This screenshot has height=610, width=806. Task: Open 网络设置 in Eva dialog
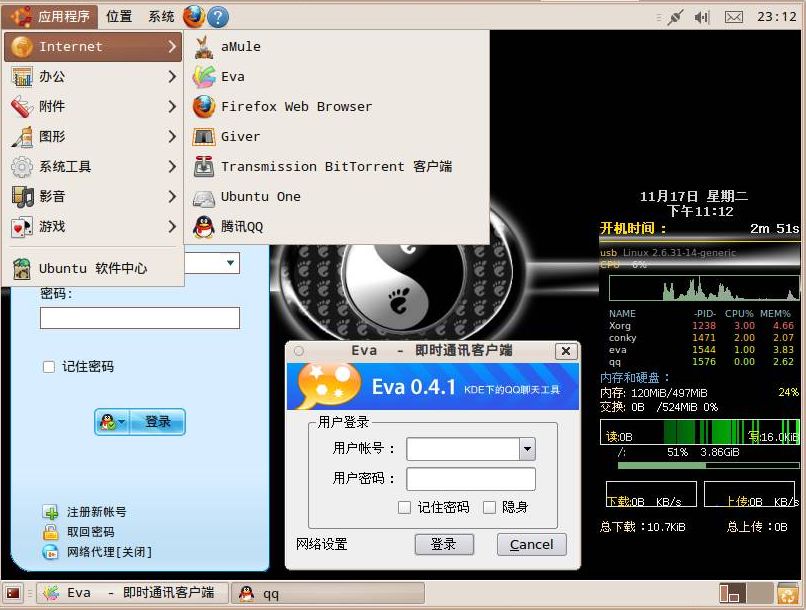pyautogui.click(x=322, y=544)
